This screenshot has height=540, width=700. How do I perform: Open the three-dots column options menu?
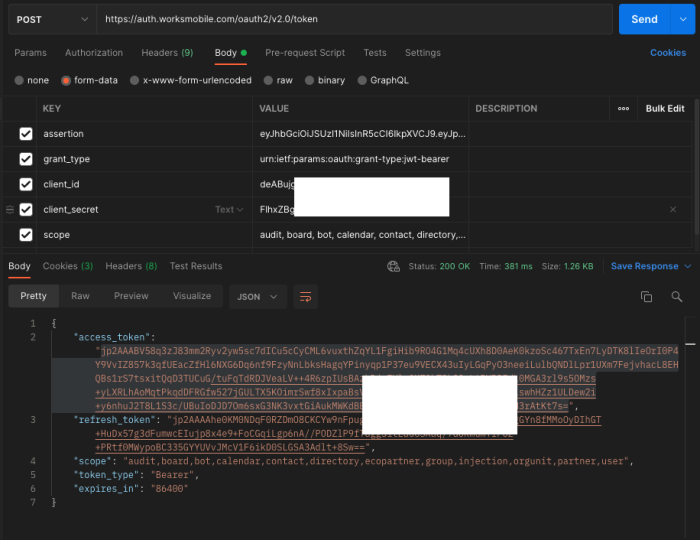coord(623,108)
